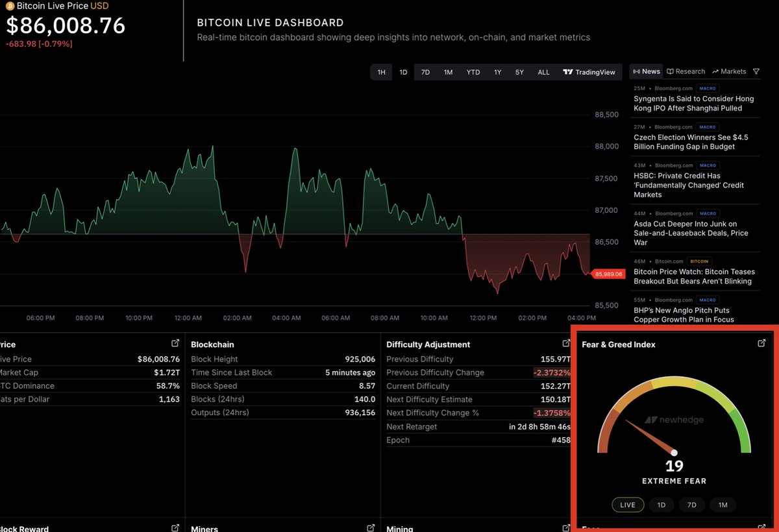Click USD currency label beside Bitcoin Live Price

(99, 6)
